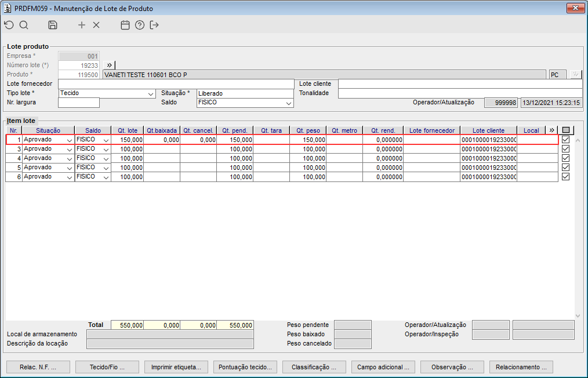This screenshot has height=378, width=588.
Task: Click the refresh/undo arrow toolbar icon
Action: click(x=9, y=25)
